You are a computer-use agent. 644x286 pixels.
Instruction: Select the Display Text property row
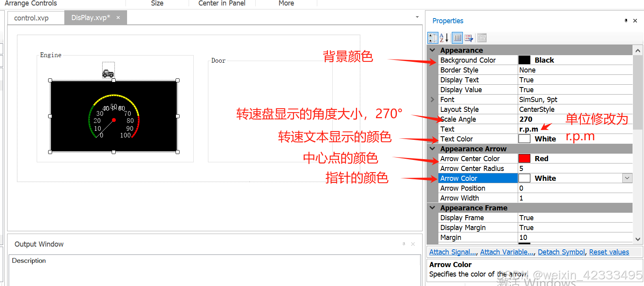535,80
